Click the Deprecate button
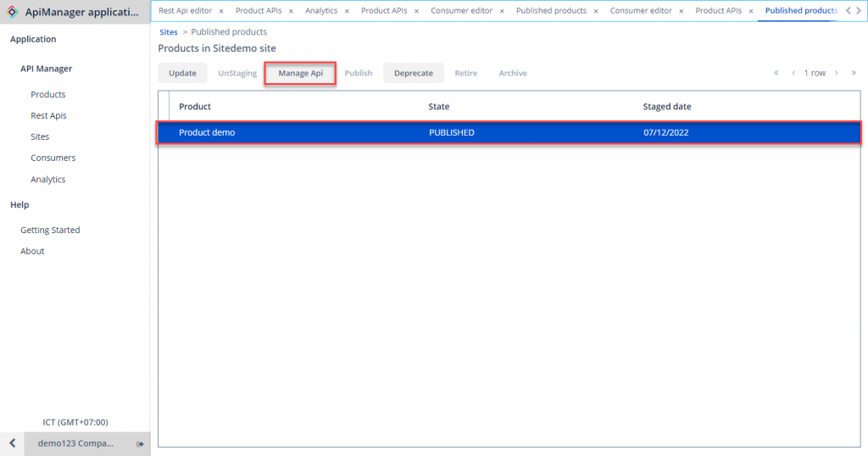Screen dimensions: 868x456 tap(413, 73)
